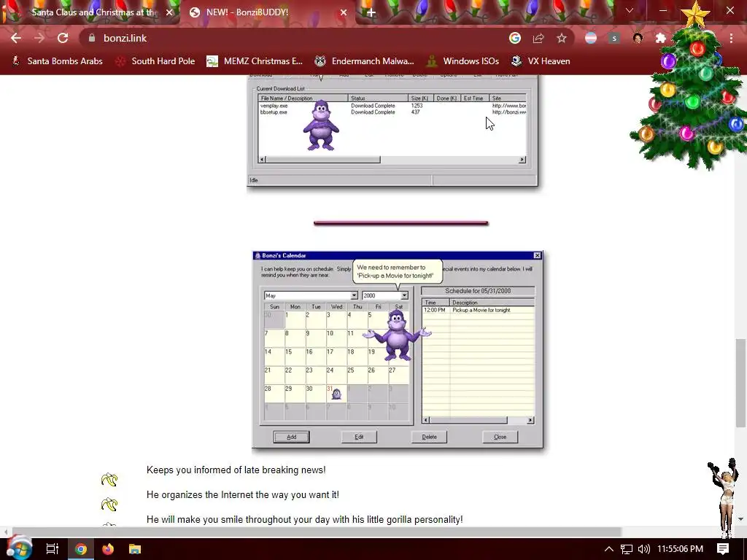Viewport: 747px width, 560px height.
Task: Click the browser forward arrow
Action: (39, 38)
